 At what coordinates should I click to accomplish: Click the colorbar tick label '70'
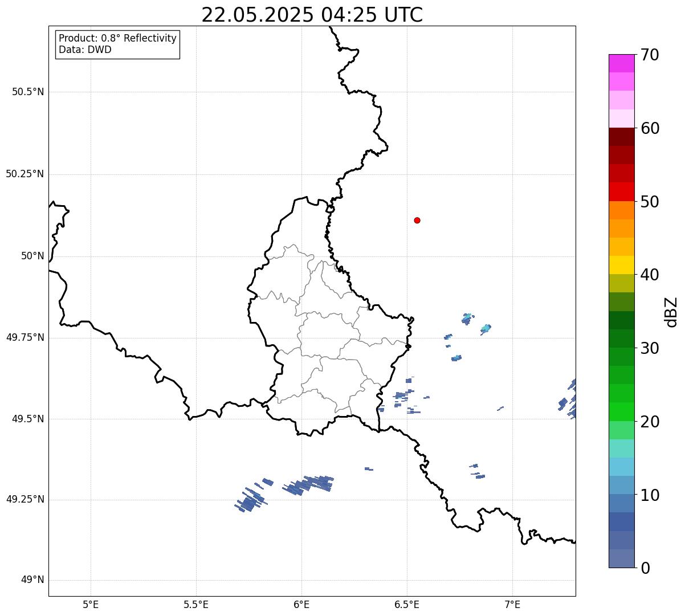[649, 55]
